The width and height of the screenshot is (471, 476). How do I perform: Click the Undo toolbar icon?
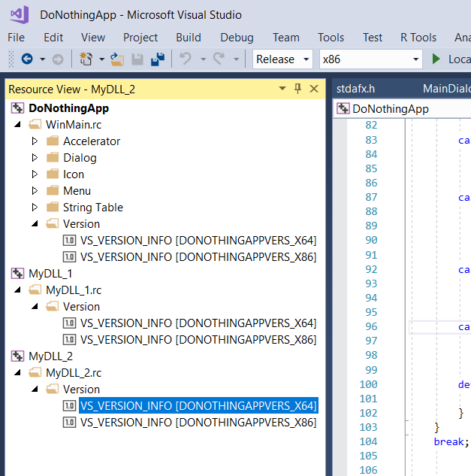click(186, 59)
